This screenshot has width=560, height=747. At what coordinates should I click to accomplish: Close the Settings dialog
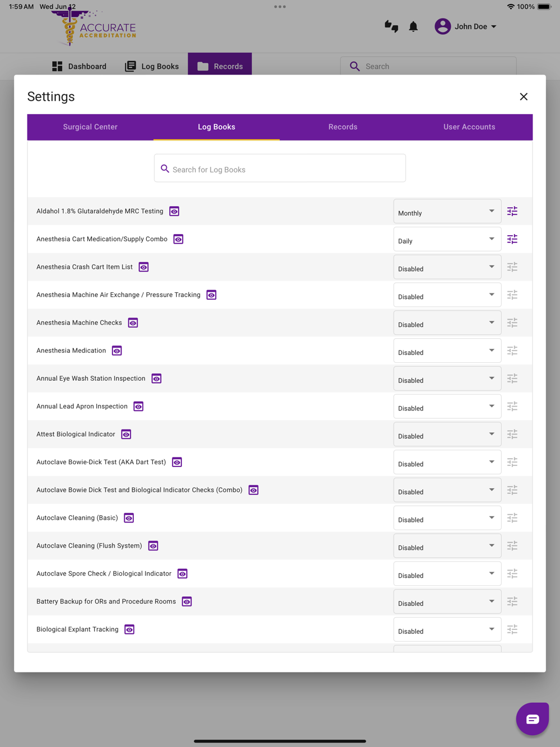click(x=524, y=97)
